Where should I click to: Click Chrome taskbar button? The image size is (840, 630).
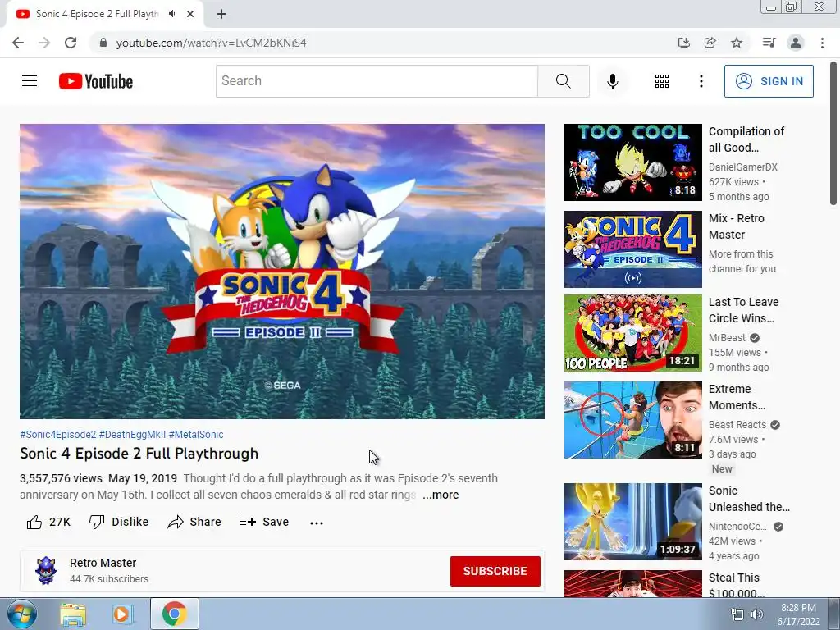174,614
